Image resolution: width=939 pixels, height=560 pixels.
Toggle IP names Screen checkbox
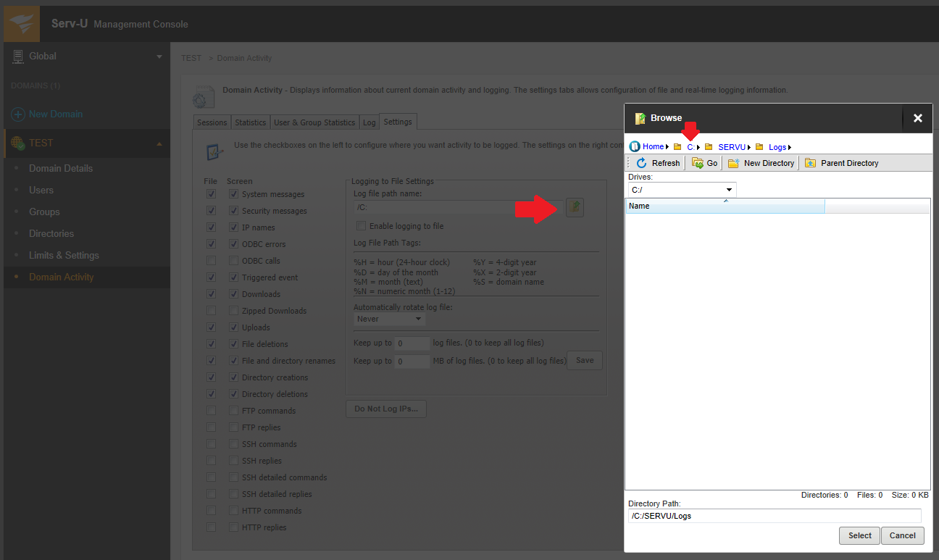coord(234,227)
